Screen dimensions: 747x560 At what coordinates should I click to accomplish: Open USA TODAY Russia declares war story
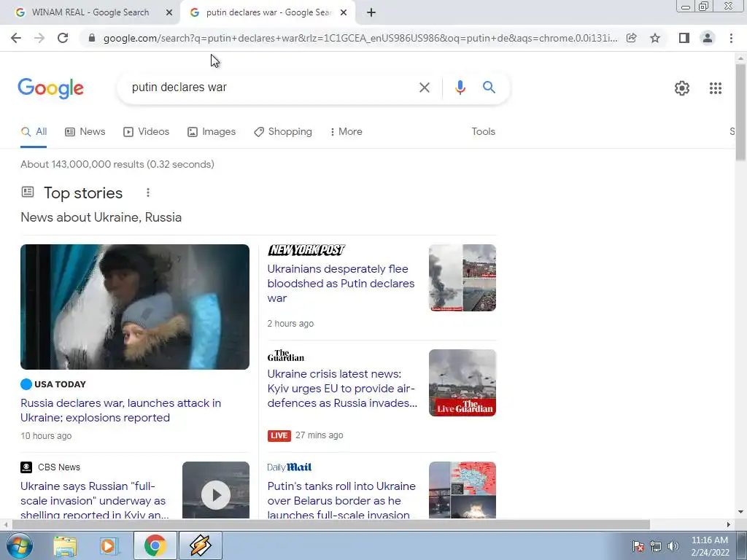pyautogui.click(x=120, y=410)
